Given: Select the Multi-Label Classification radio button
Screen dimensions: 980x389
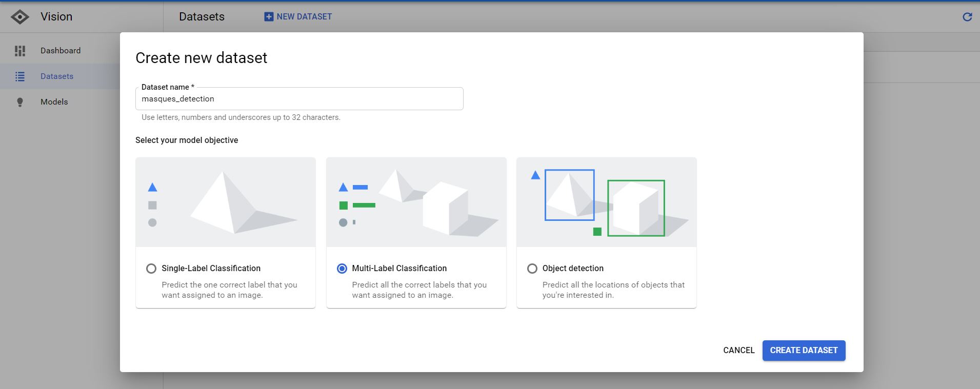Looking at the screenshot, I should point(342,269).
